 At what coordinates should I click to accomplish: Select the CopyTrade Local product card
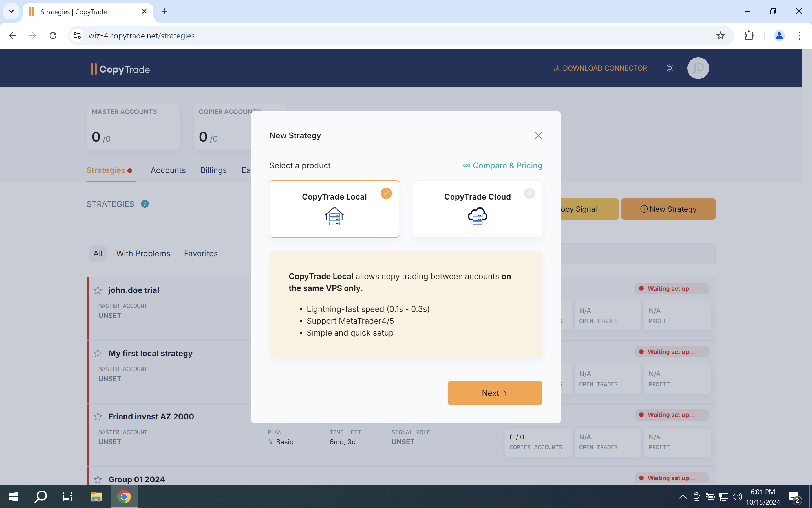point(334,209)
